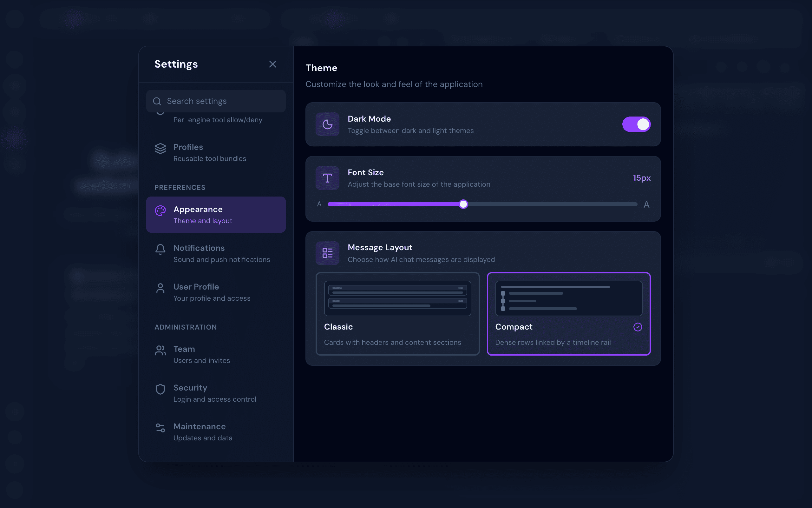The height and width of the screenshot is (508, 812).
Task: Click the Compact layout preview thumbnail
Action: click(x=569, y=298)
